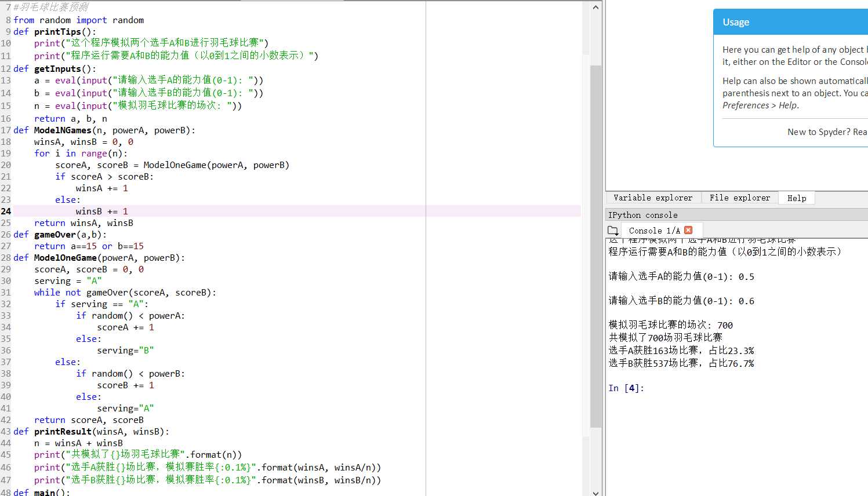Click the "def gameOver(a,b):" line
The image size is (868, 496).
point(60,235)
